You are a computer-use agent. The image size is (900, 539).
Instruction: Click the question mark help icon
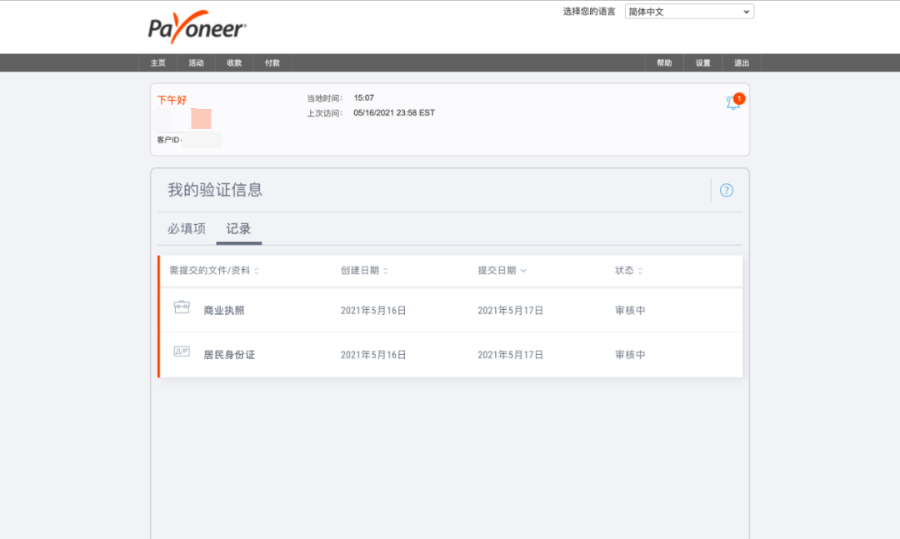pos(726,190)
